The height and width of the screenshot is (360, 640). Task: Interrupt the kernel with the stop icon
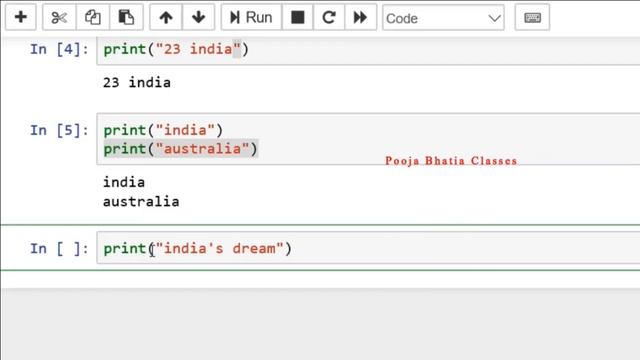[298, 18]
